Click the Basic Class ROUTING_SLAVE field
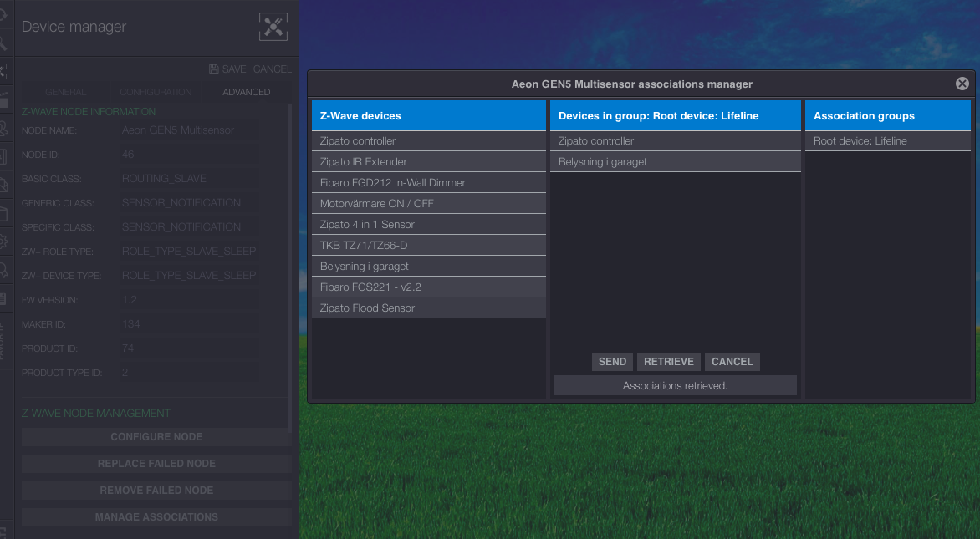Screen dimensions: 980x539 pos(189,179)
